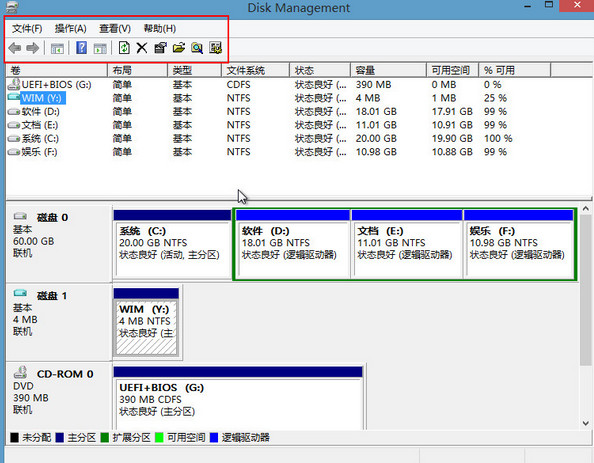This screenshot has width=594, height=463.
Task: Click the black X delete icon
Action: coord(142,48)
